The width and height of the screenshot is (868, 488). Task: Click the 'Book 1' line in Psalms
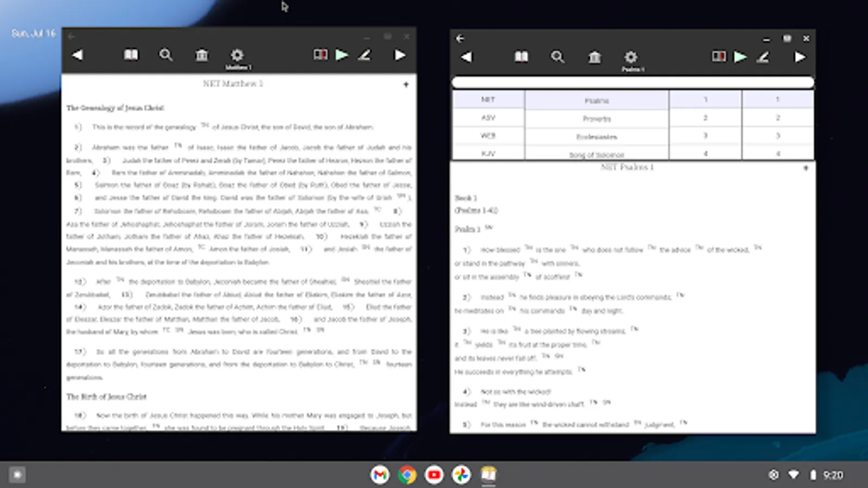tap(465, 198)
